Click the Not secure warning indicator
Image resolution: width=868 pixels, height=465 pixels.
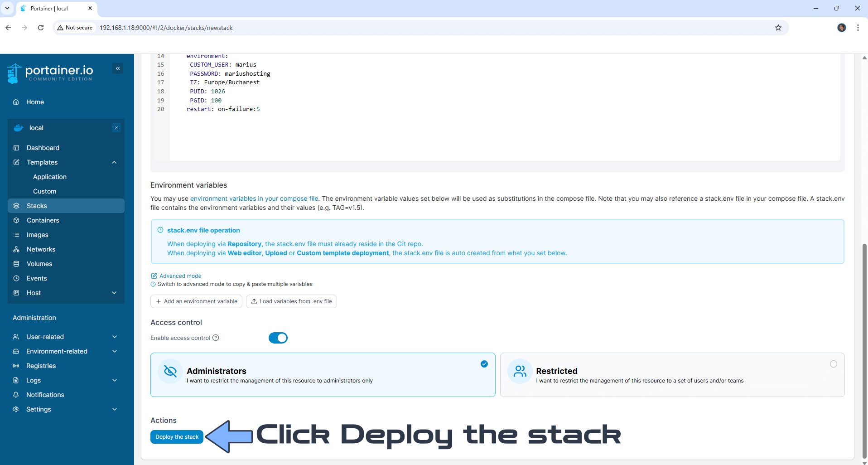pos(75,28)
